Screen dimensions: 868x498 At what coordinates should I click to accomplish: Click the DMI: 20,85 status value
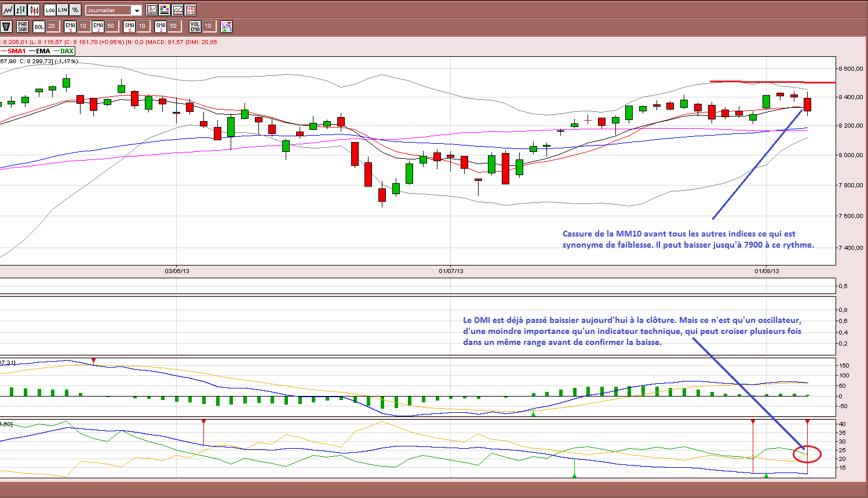[x=202, y=42]
